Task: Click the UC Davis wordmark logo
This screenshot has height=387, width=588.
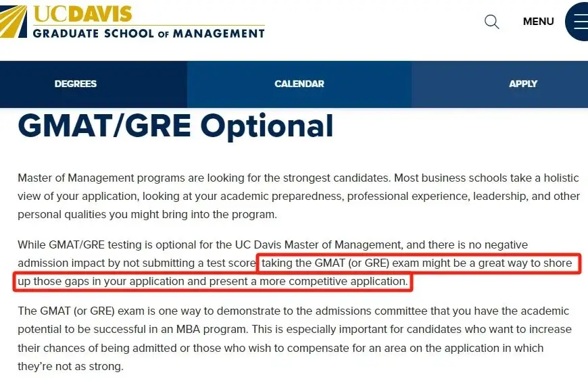Action: (82, 14)
